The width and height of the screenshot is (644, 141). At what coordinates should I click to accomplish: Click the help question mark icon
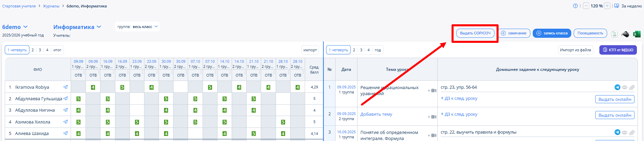click(575, 6)
